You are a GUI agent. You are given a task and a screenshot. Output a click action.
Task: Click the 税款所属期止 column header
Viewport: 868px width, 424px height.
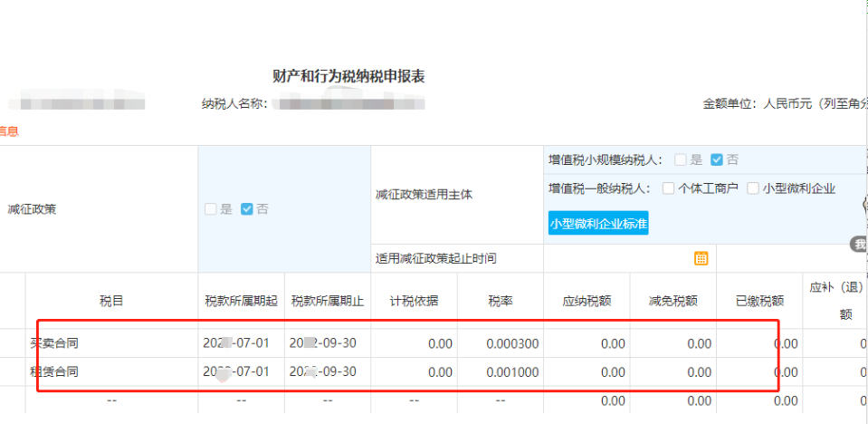point(328,301)
